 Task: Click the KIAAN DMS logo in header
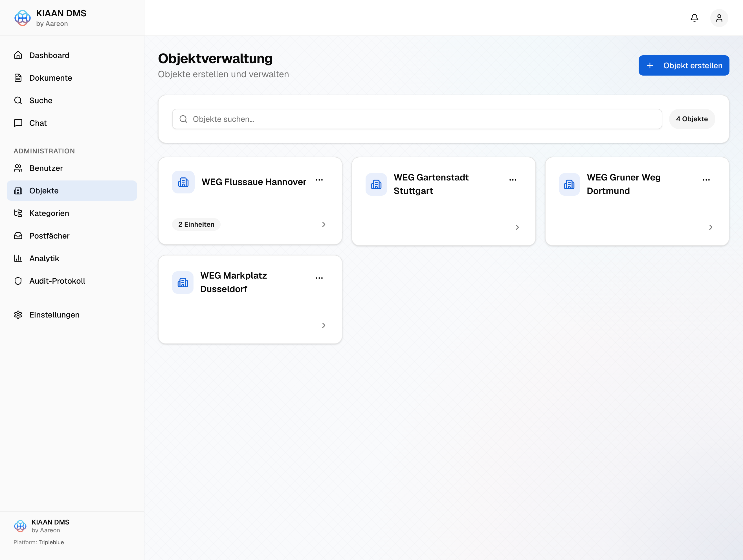23,18
